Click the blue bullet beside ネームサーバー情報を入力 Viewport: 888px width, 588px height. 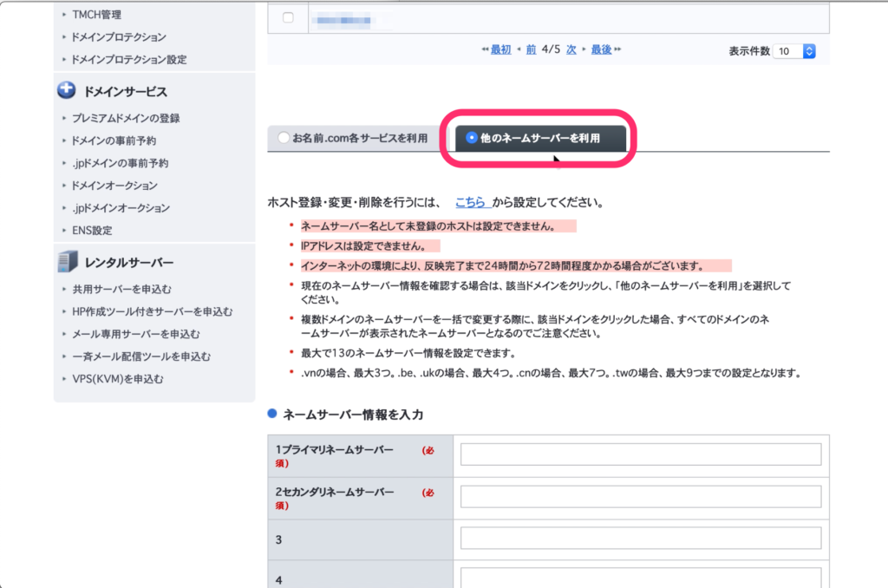272,414
